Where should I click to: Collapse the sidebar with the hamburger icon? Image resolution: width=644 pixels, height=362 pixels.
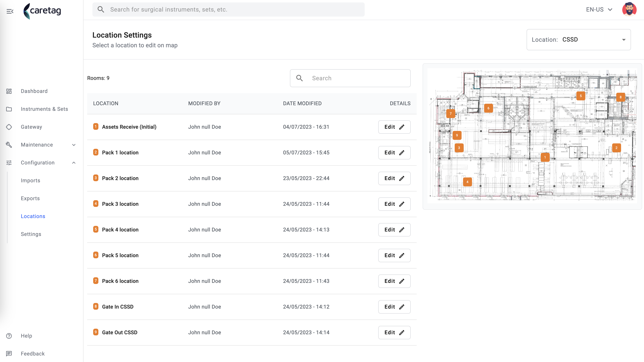(10, 11)
